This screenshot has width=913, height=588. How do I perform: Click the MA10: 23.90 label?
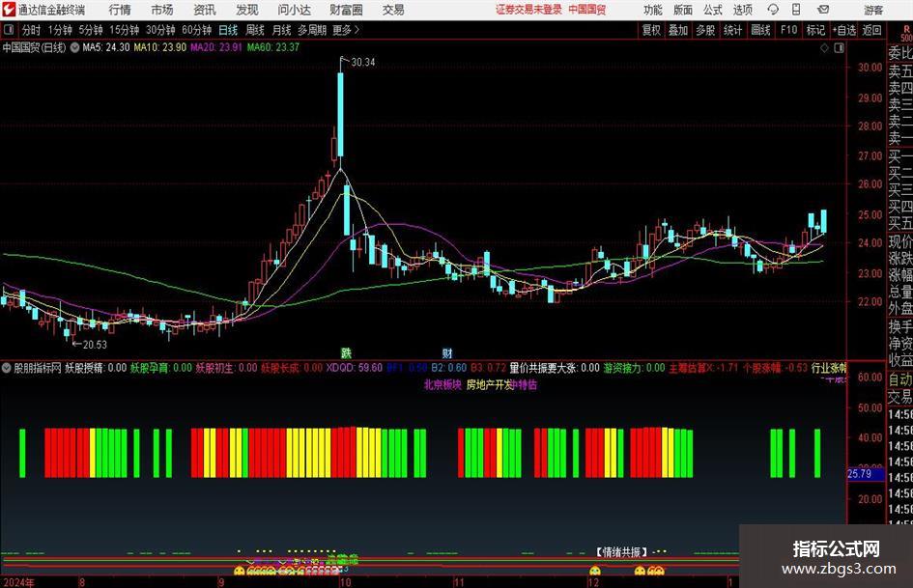160,47
